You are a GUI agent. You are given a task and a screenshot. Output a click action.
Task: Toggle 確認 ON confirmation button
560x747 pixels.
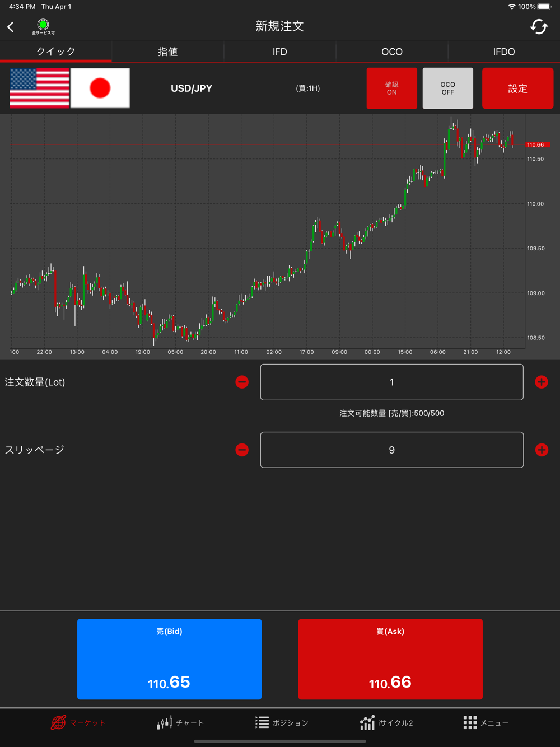(x=392, y=88)
